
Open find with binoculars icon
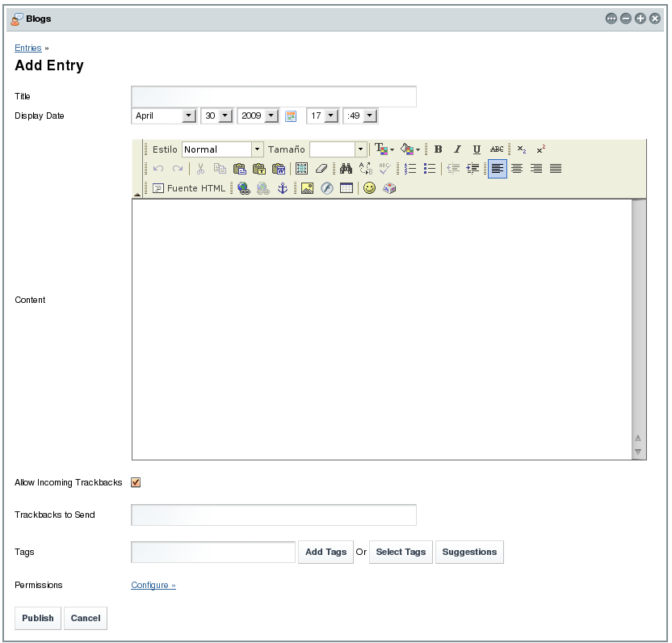tap(346, 169)
